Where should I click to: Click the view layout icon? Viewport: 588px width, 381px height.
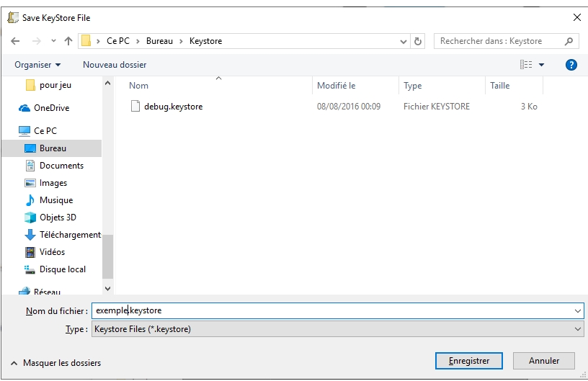[526, 65]
